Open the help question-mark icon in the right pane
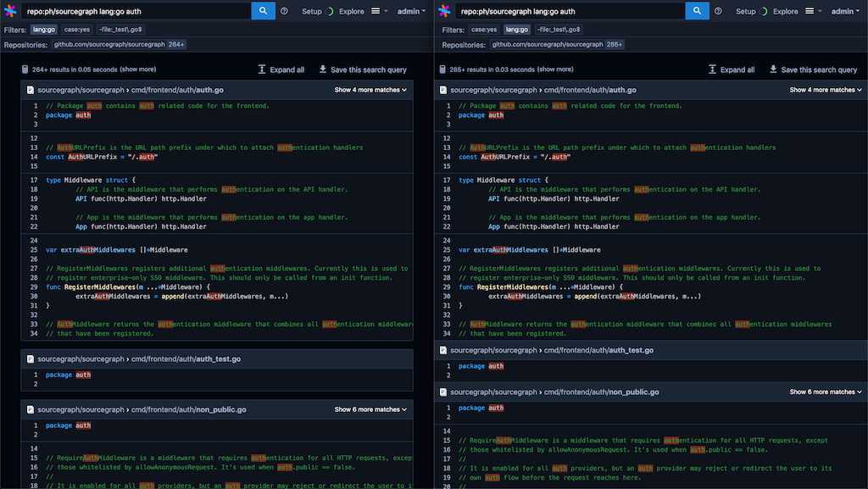 click(718, 11)
